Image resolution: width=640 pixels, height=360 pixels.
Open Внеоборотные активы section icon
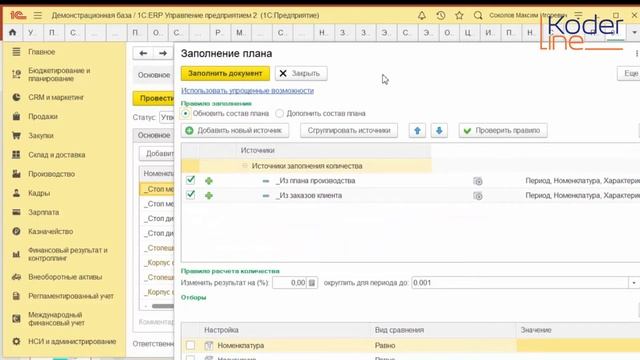[16, 277]
